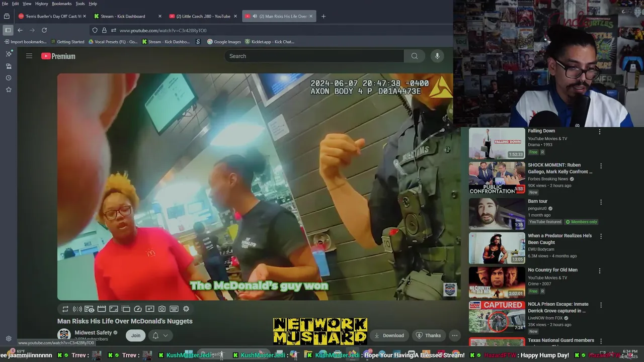Open a new tab with plus button

point(324,16)
